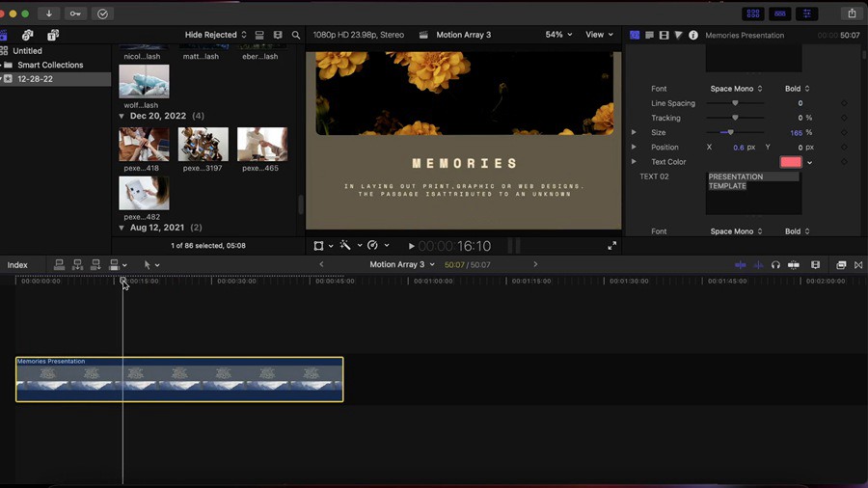Open the keyword editor key icon
This screenshot has height=488, width=868.
click(75, 14)
